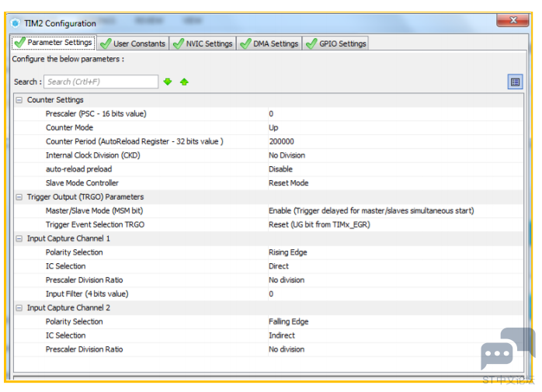542x392 pixels.
Task: Click into the Search (Ctrl+F) field
Action: point(101,82)
